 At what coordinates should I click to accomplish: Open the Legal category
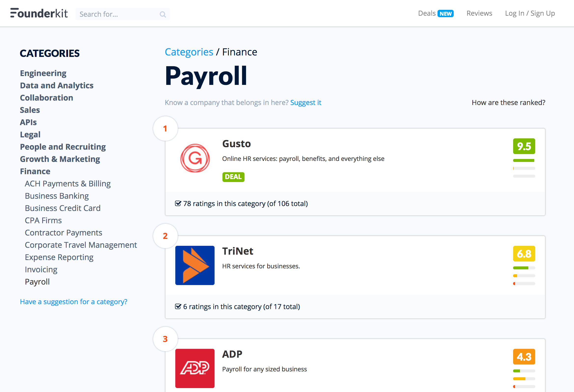pyautogui.click(x=30, y=134)
